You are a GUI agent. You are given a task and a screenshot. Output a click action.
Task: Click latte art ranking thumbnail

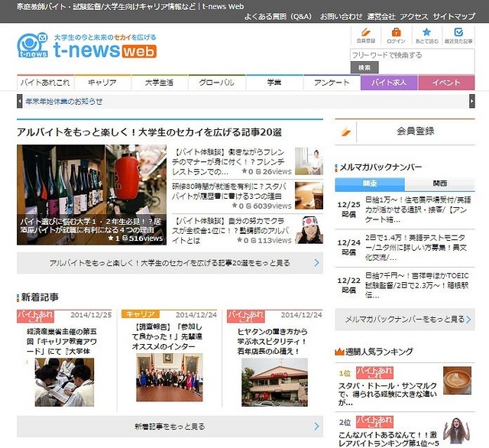457,380
